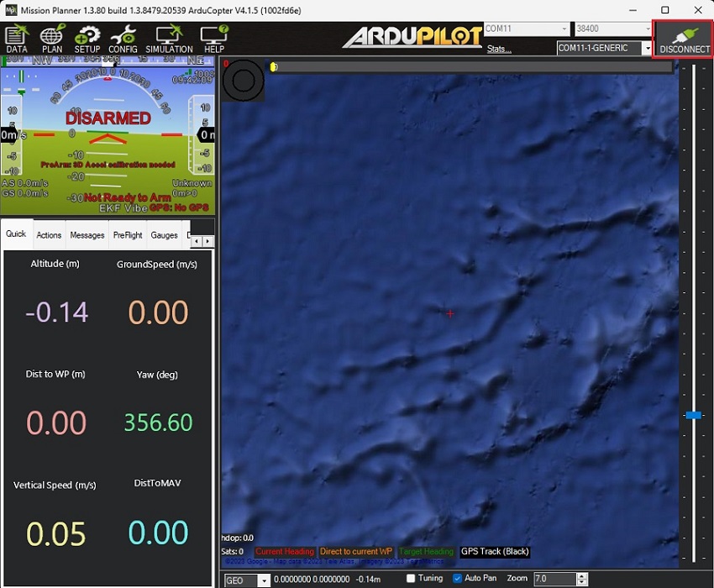This screenshot has width=714, height=588.
Task: Switch to the Messages tab
Action: tap(87, 235)
